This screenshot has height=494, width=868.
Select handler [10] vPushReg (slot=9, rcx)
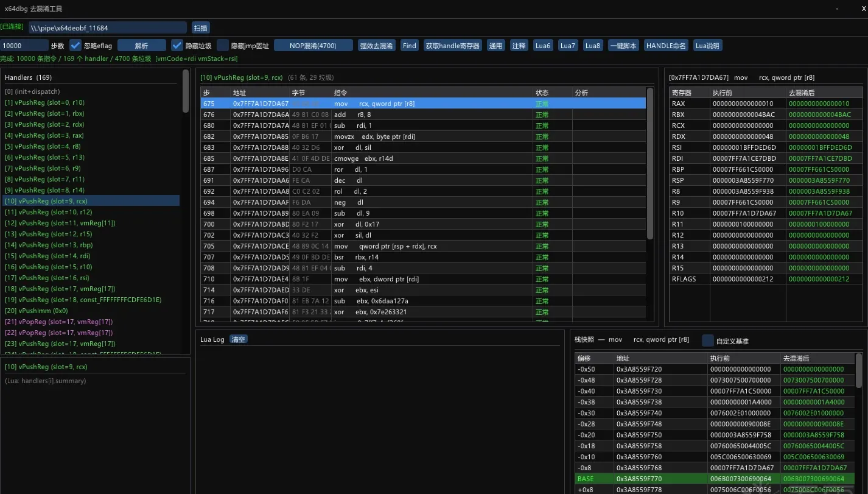(x=92, y=201)
